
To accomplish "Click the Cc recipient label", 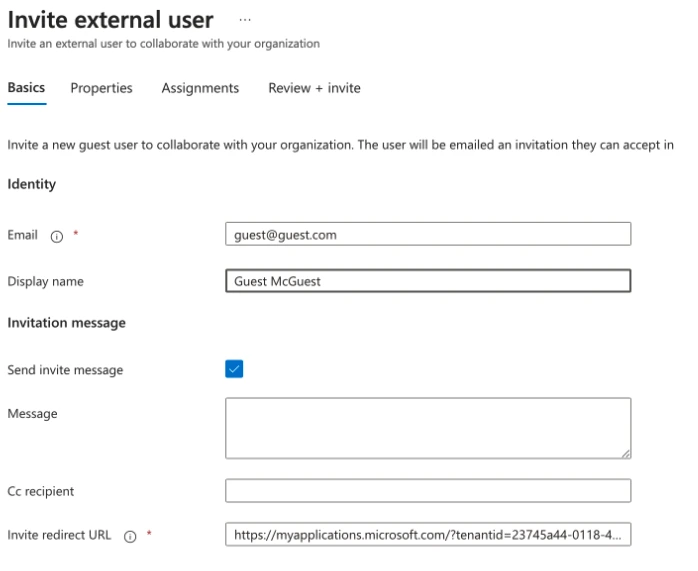I will coord(40,491).
